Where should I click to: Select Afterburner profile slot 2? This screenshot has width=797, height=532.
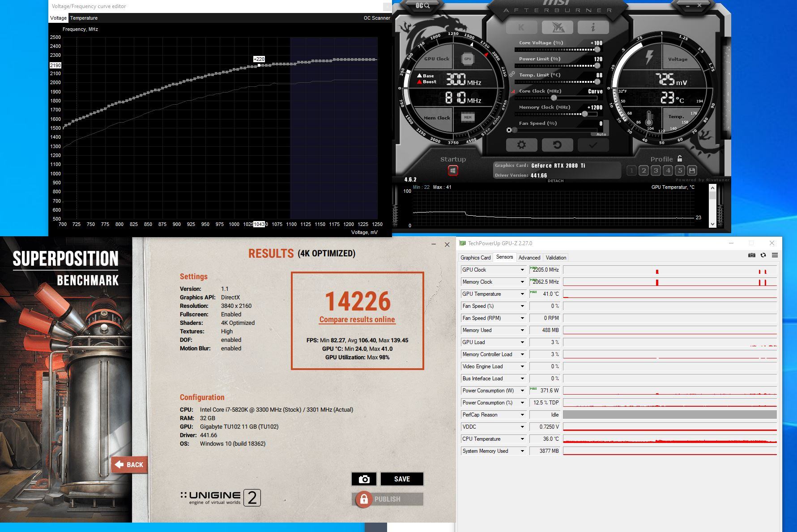point(644,170)
